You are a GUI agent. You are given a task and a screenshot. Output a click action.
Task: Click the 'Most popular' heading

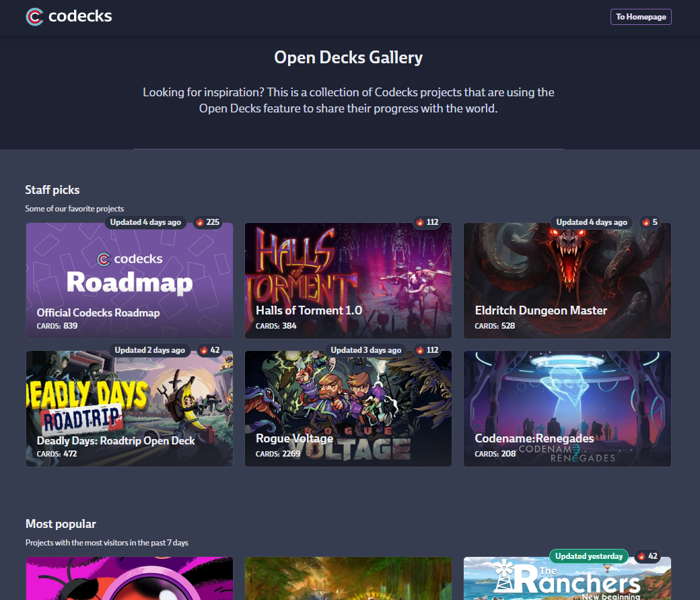[61, 524]
